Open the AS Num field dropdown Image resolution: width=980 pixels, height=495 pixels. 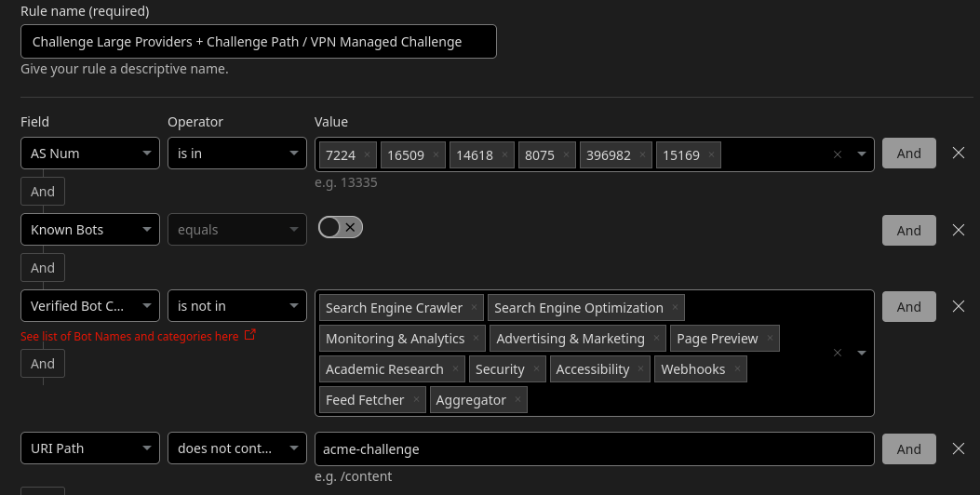click(90, 154)
